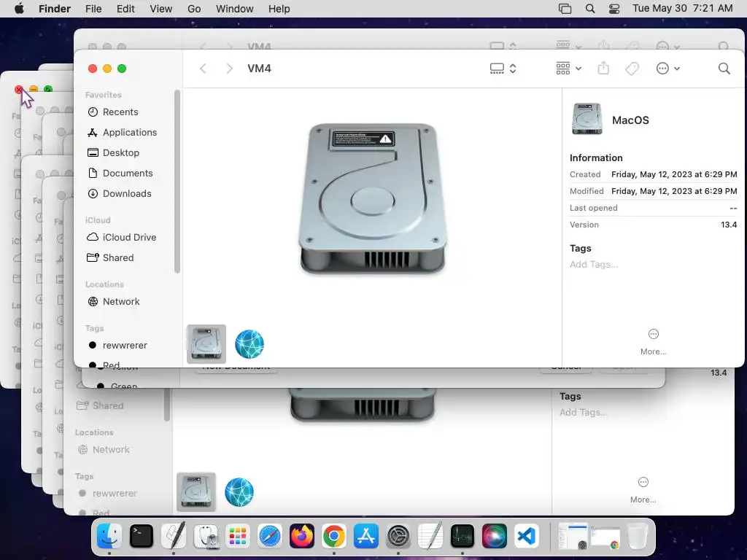Screen dimensions: 747x560
Task: Open the Group By dropdown in the toolbar
Action: (x=568, y=69)
